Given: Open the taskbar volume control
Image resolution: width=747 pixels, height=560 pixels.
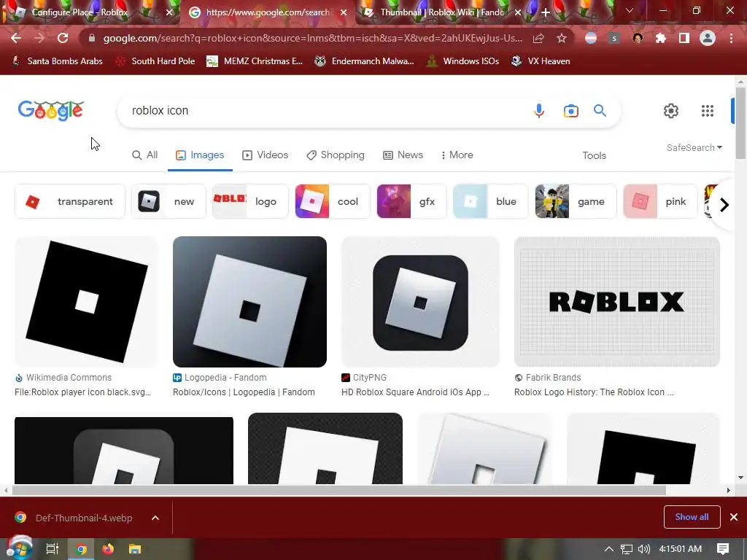Looking at the screenshot, I should pos(643,549).
